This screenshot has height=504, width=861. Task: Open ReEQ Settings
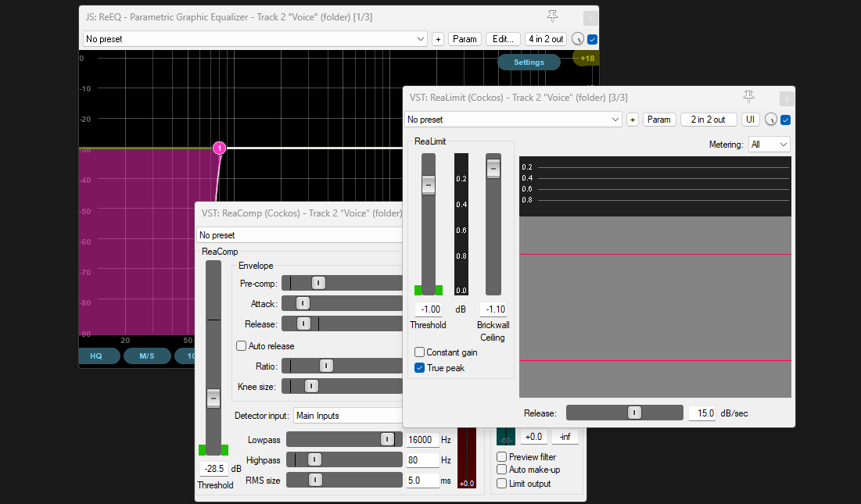coord(529,62)
